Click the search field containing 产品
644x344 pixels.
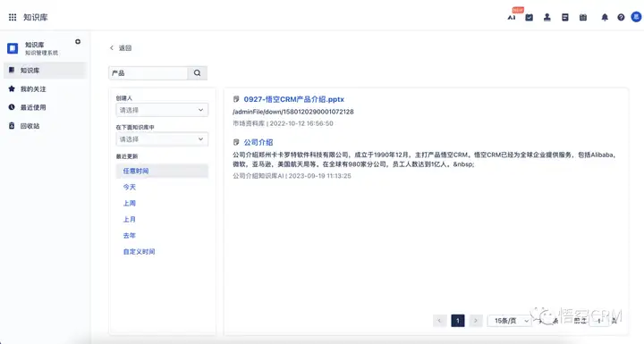[x=148, y=73]
